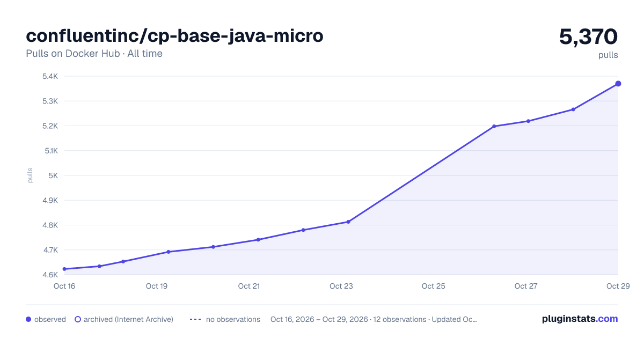Click the 4.8K y-axis label
This screenshot has height=338, width=644.
pyautogui.click(x=50, y=225)
